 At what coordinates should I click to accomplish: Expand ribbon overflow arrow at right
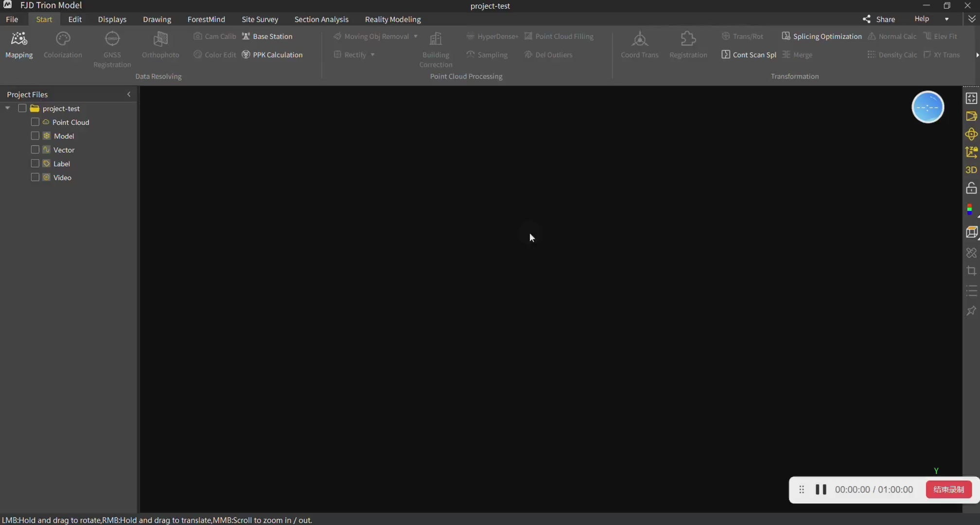click(x=977, y=55)
